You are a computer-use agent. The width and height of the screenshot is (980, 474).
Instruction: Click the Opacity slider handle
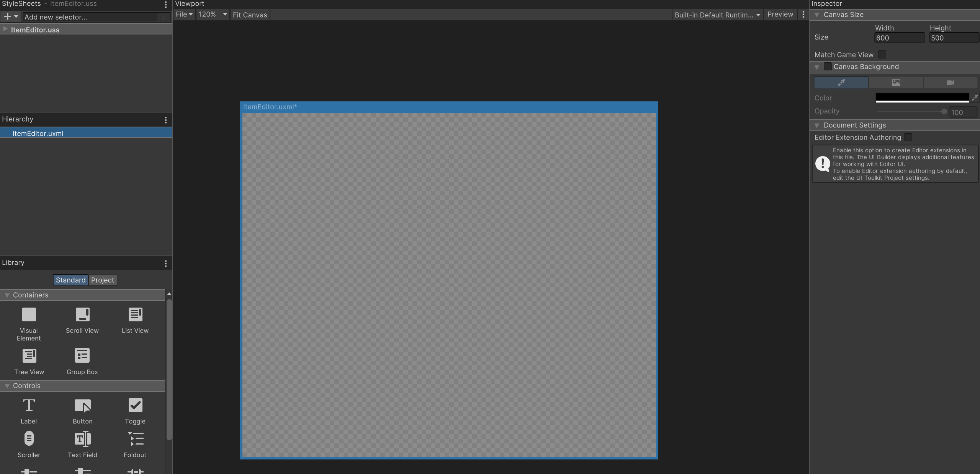[944, 112]
